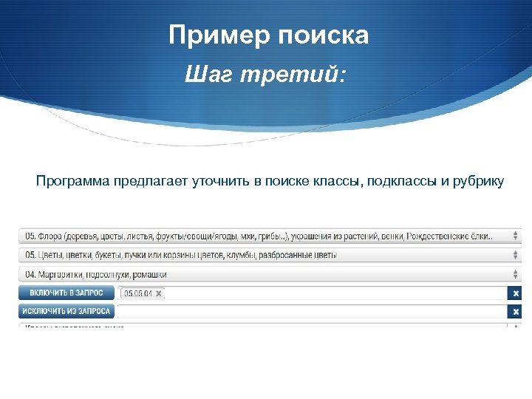Clear the include-in-query field with blue x
The width and height of the screenshot is (532, 399).
pyautogui.click(x=516, y=293)
